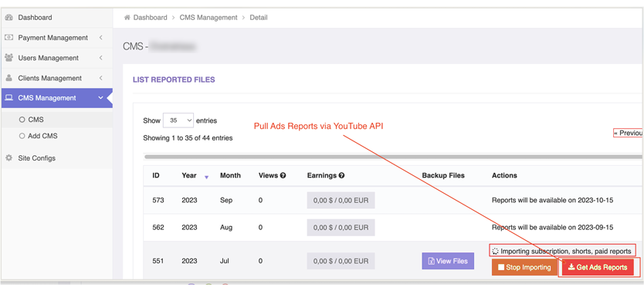Click the Sep month cell

pyautogui.click(x=226, y=200)
